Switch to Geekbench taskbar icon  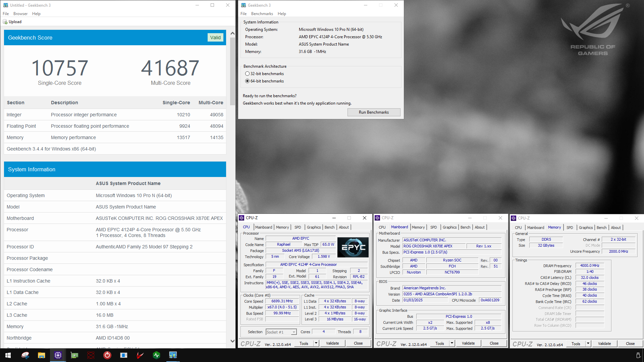pyautogui.click(x=173, y=355)
